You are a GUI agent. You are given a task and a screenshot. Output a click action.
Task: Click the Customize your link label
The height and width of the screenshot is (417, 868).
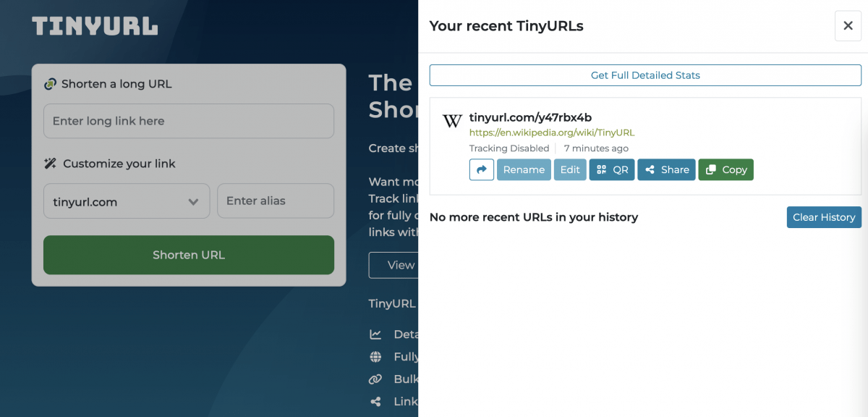tap(119, 164)
